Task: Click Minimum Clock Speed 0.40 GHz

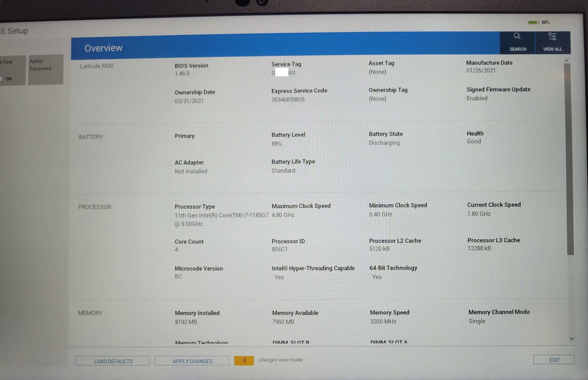Action: (381, 214)
